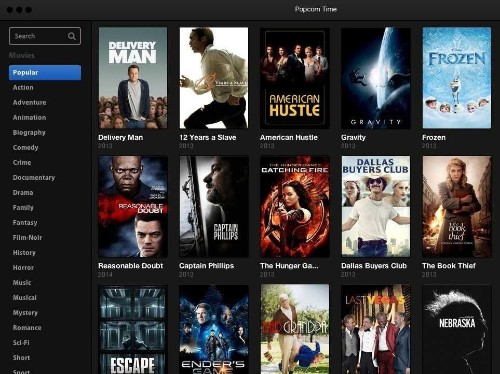Click the 2014 year under Reasonable Doubt
The image size is (500, 374).
coord(105,274)
